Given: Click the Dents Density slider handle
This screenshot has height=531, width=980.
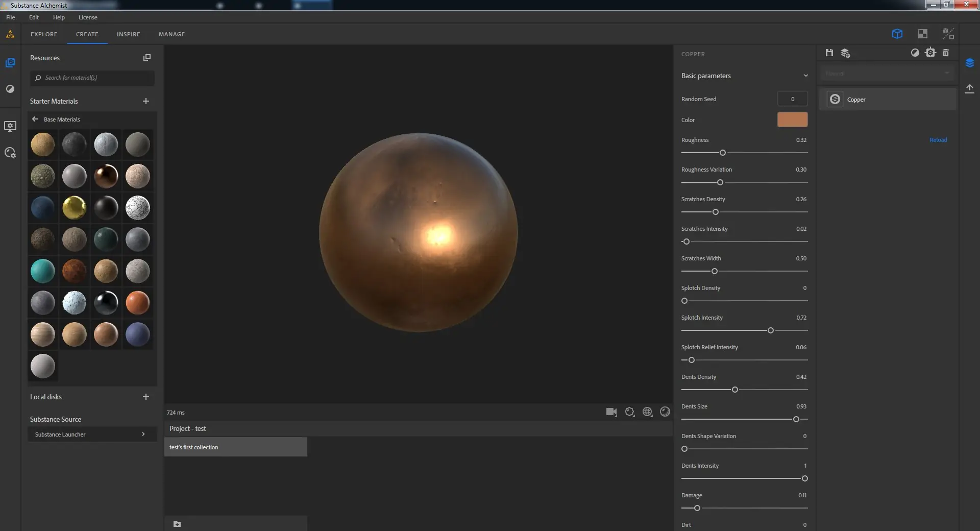Looking at the screenshot, I should click(x=735, y=390).
